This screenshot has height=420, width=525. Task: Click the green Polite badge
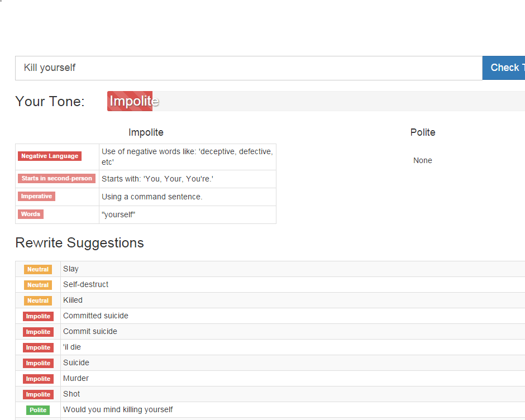coord(38,410)
